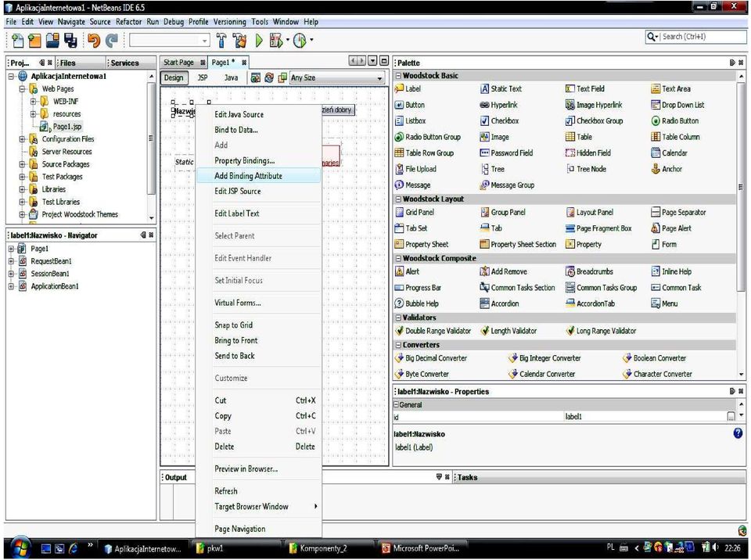Choose the File Upload palette component
751x560 pixels.
tap(415, 169)
